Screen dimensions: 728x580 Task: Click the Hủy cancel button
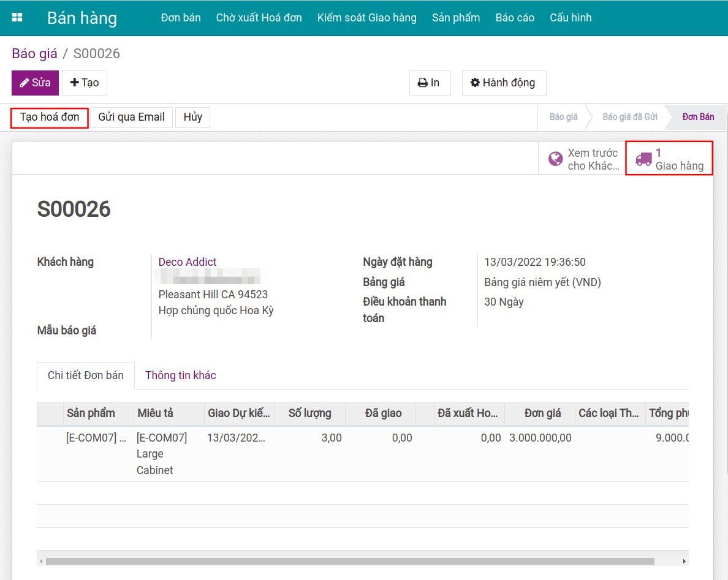(192, 117)
